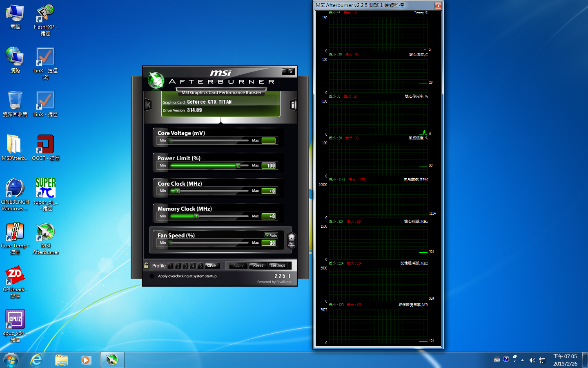Click the Reset button
This screenshot has height=368, width=588.
[258, 266]
